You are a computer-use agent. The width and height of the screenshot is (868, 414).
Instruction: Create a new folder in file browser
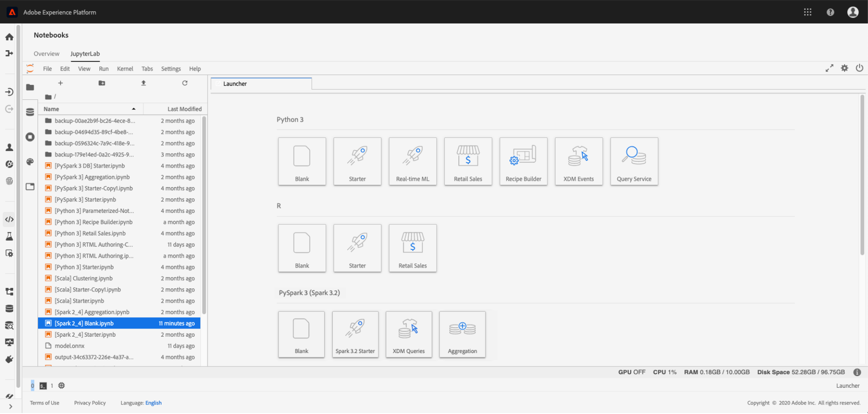pos(102,83)
